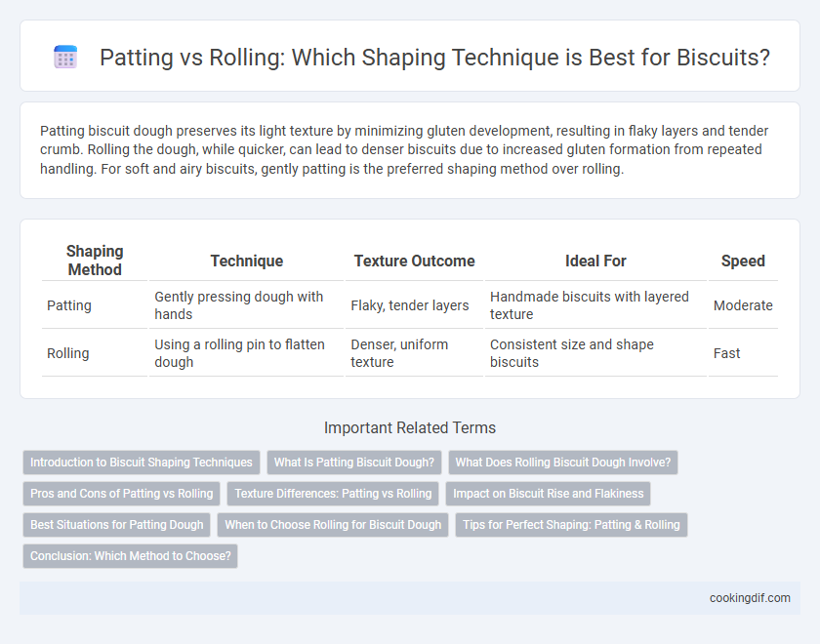This screenshot has height=644, width=820.
Task: Click the Technique column header
Action: click(247, 261)
